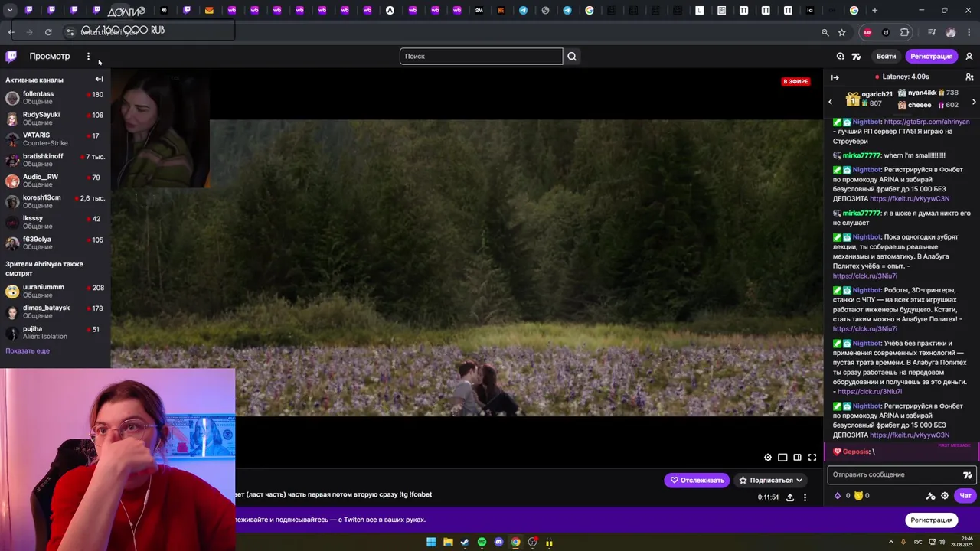The image size is (980, 551).
Task: Open the Windows Start menu
Action: [x=431, y=543]
